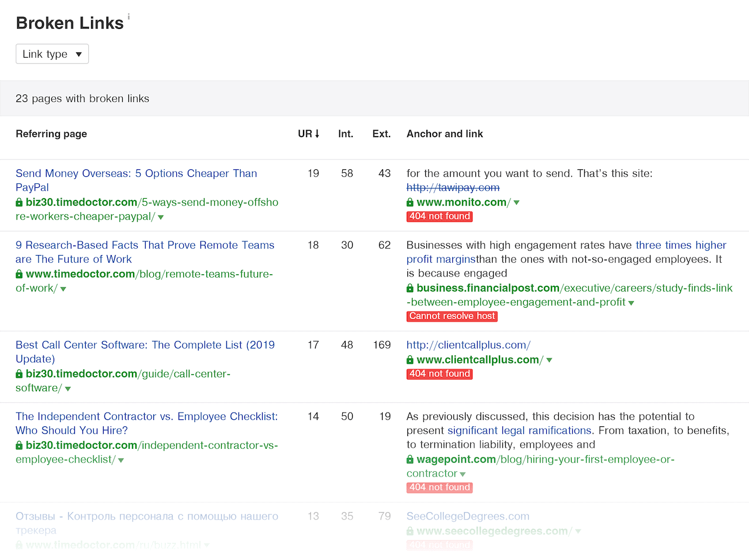
Task: Open 'Send Money Overseas' referring page link
Action: 137,180
